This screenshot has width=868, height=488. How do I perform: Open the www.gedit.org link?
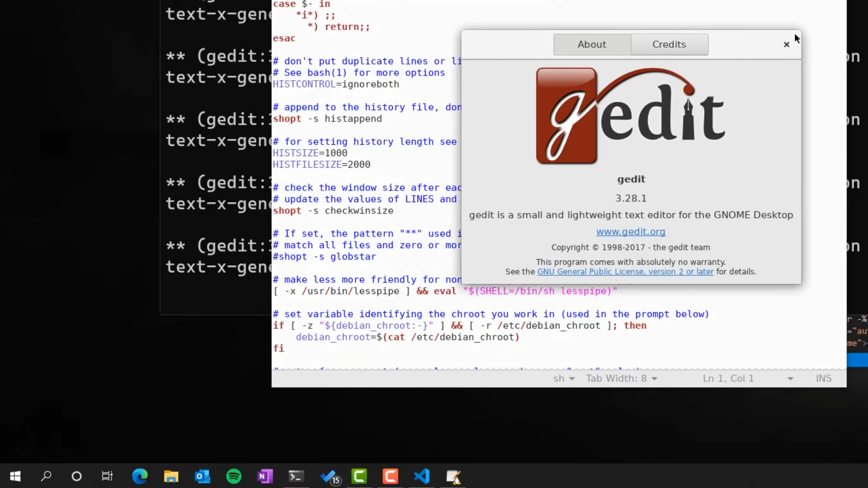coord(631,231)
